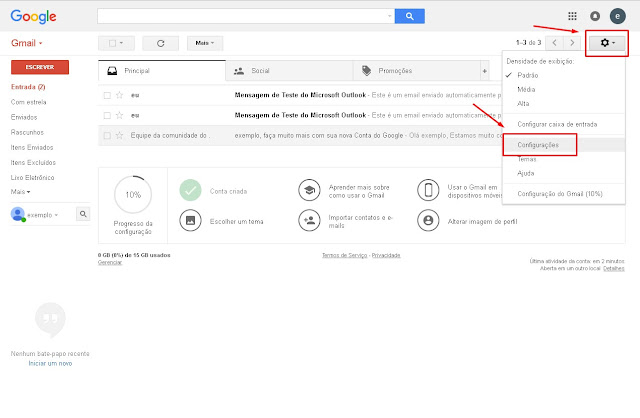The width and height of the screenshot is (640, 418).
Task: Click the inbox icon on Principal tab
Action: tap(112, 71)
